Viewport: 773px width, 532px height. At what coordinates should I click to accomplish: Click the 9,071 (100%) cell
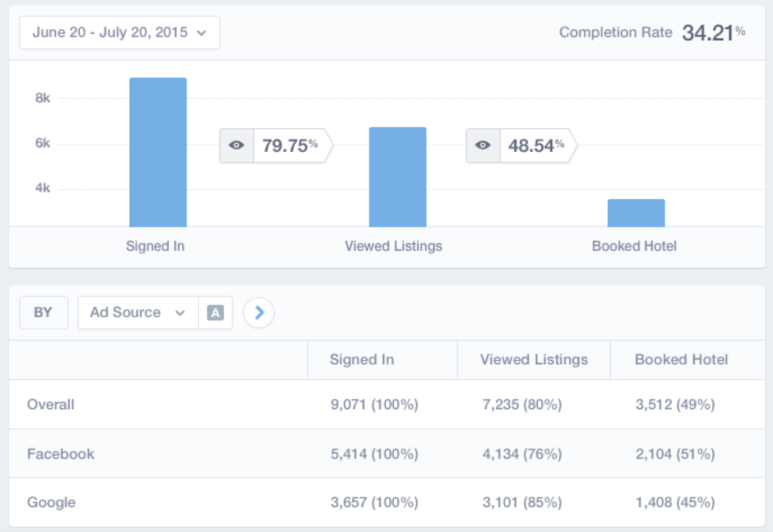point(374,404)
